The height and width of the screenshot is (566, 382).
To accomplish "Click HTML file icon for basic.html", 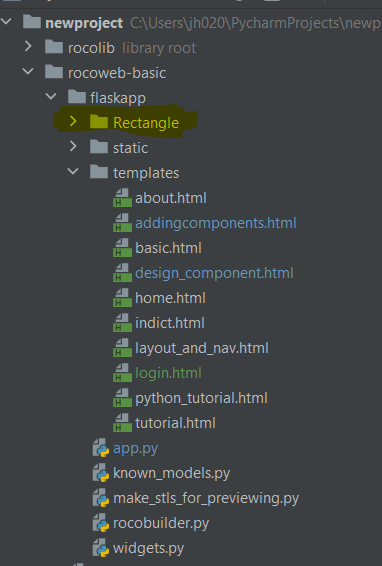I will 122,247.
